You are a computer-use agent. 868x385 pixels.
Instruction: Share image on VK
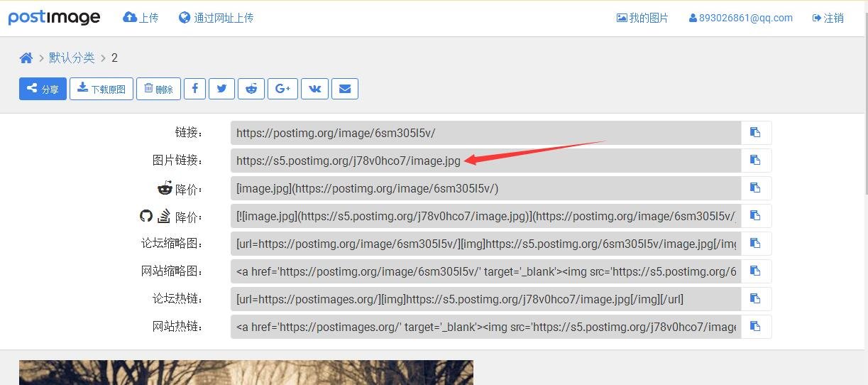click(x=314, y=89)
